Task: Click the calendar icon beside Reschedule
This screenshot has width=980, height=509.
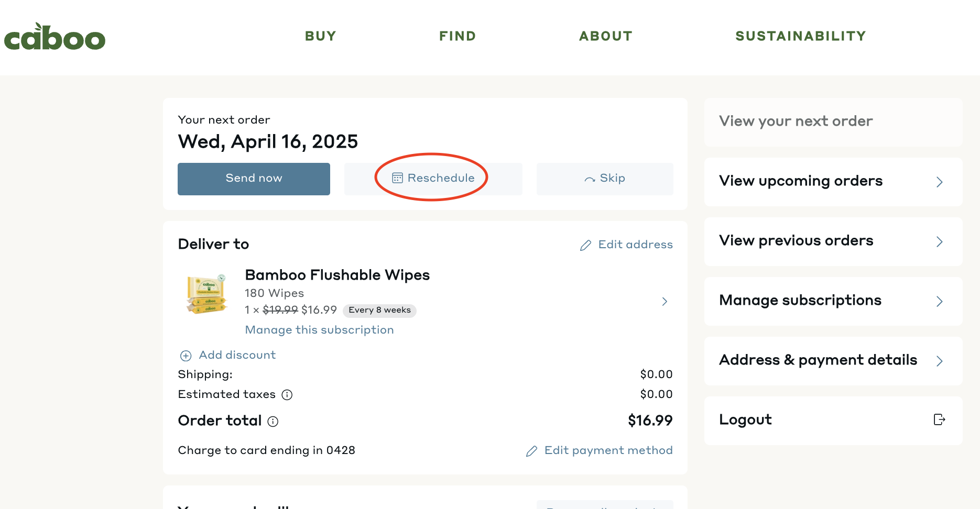Action: (x=398, y=178)
